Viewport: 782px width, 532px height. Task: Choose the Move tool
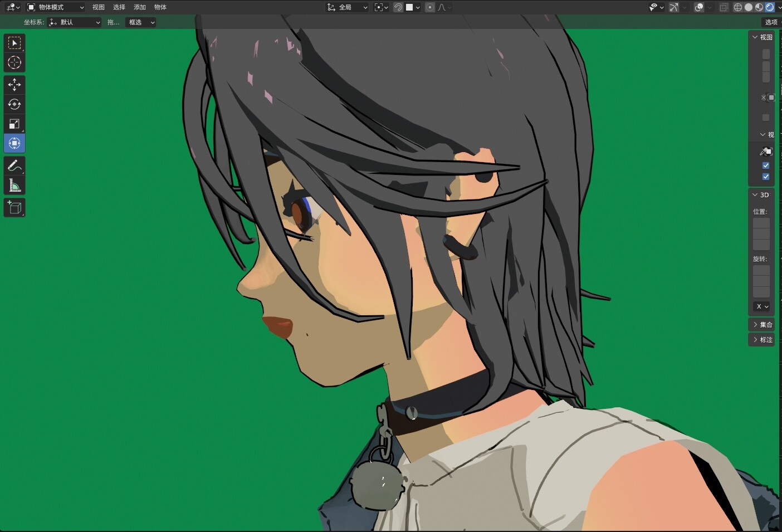point(14,85)
